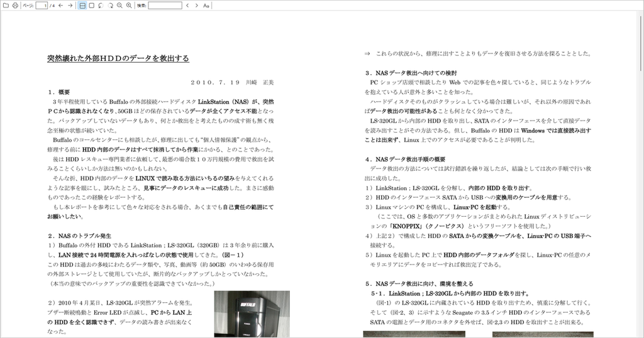Switch to single page view
This screenshot has width=644, height=338.
coord(92,5)
